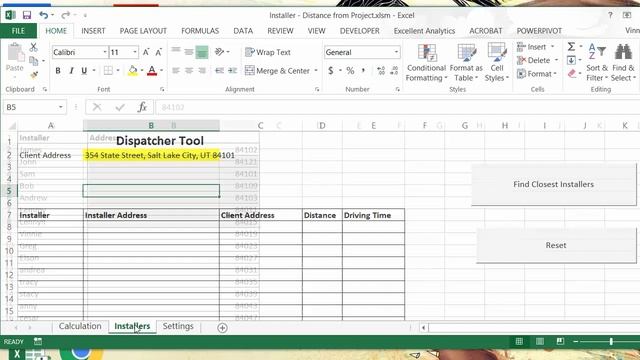Expand the Name Box dropdown arrow

[x=60, y=107]
